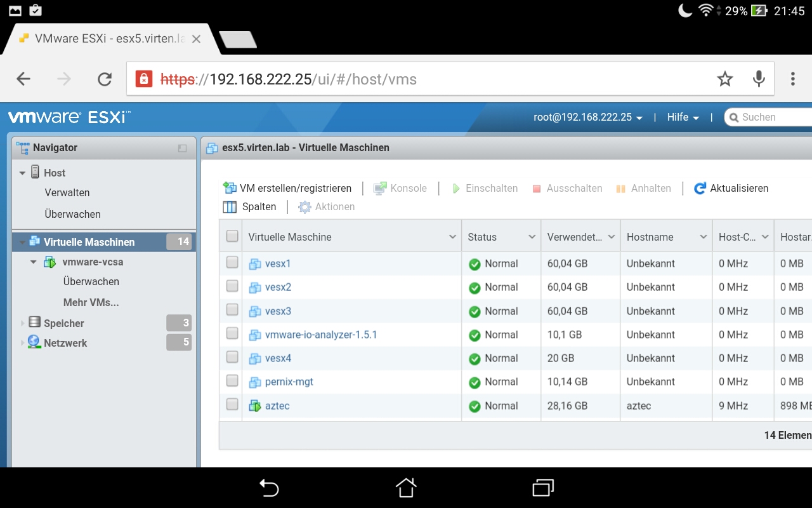The height and width of the screenshot is (508, 812).
Task: Minimize the Navigator panel icon
Action: coord(183,148)
